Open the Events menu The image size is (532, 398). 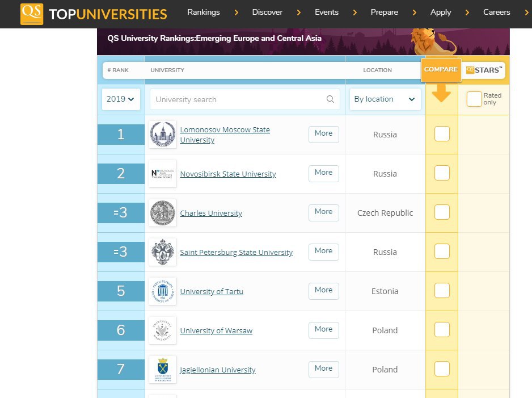tap(327, 12)
